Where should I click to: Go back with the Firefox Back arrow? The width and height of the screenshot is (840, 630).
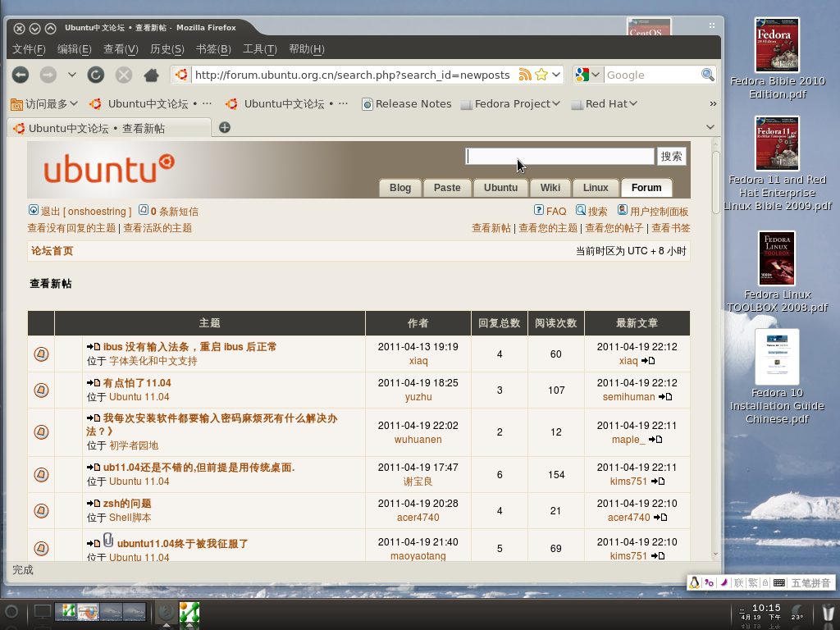click(x=21, y=75)
